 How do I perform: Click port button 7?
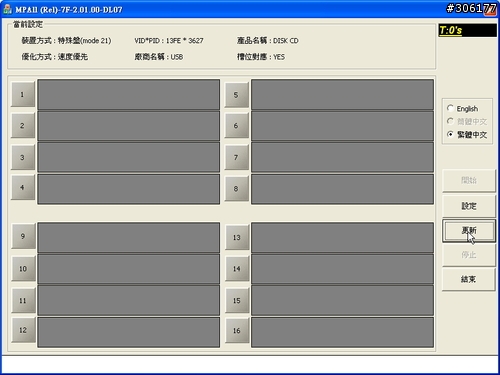click(x=236, y=157)
